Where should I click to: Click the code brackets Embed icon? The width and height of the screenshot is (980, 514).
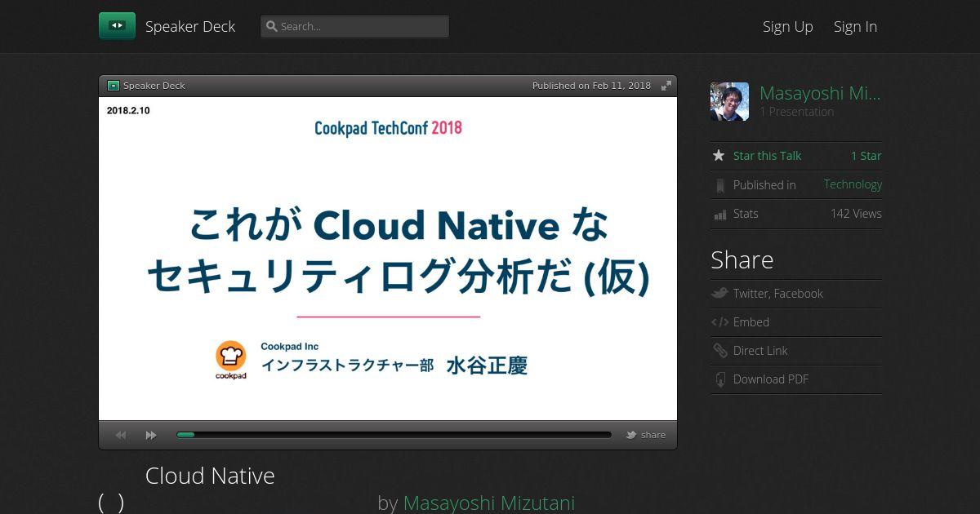point(719,322)
